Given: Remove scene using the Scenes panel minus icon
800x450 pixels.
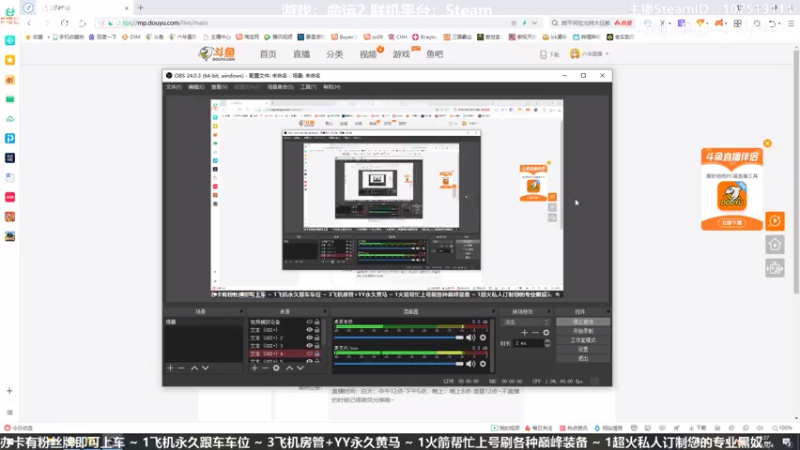Looking at the screenshot, I should click(x=181, y=368).
